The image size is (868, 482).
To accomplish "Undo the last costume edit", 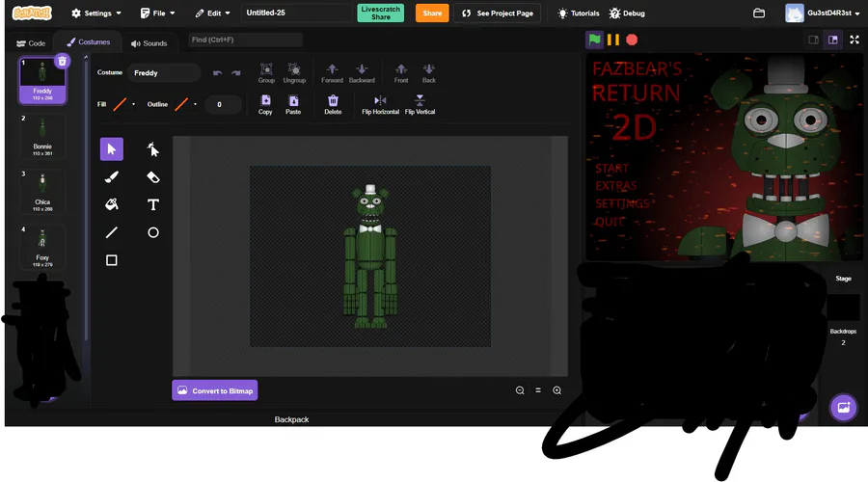I will coord(218,73).
